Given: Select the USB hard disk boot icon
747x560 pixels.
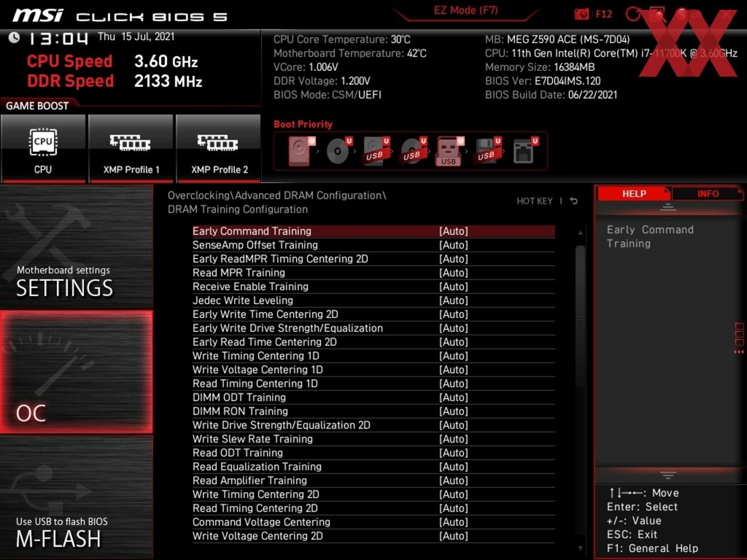Looking at the screenshot, I should [376, 150].
